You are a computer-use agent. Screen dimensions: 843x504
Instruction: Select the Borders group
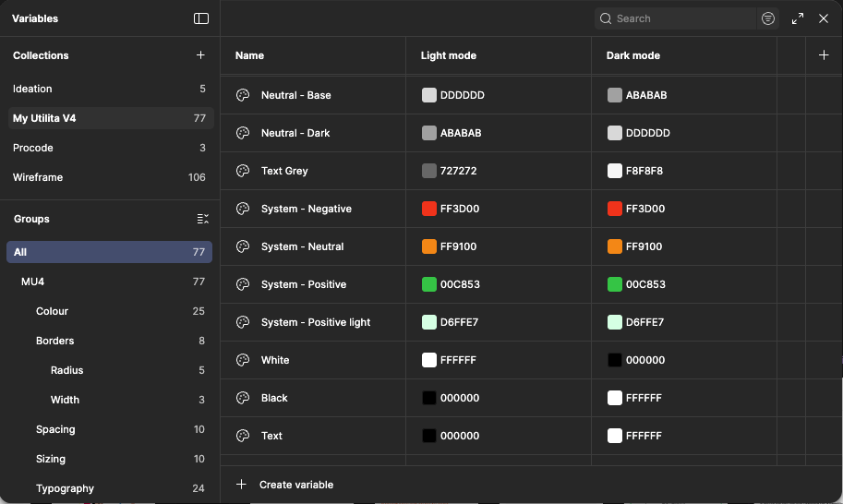point(109,341)
